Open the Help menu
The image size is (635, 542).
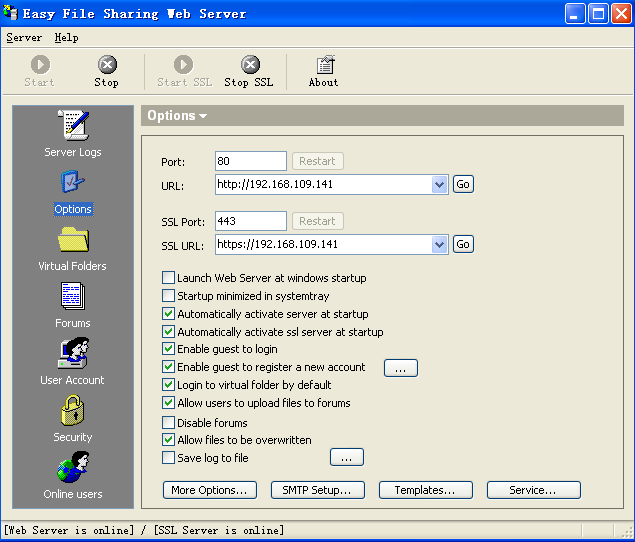pyautogui.click(x=66, y=38)
